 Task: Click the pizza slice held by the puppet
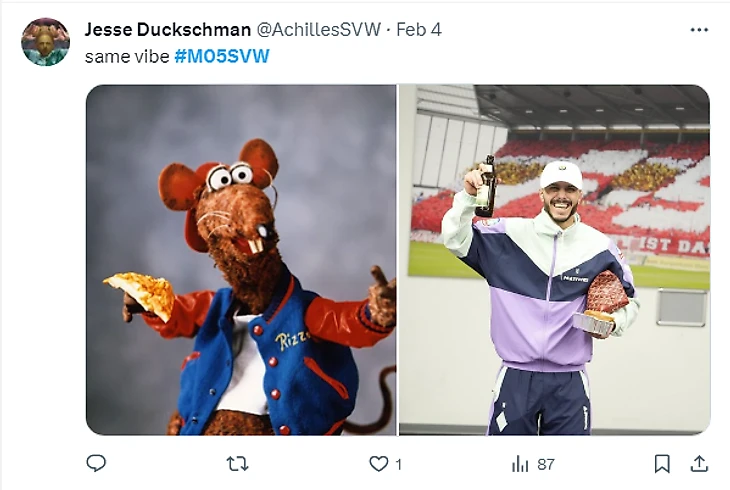click(140, 292)
